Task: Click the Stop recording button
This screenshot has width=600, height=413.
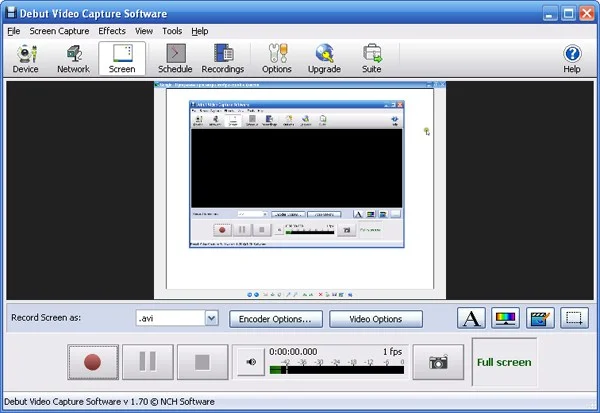Action: point(202,362)
